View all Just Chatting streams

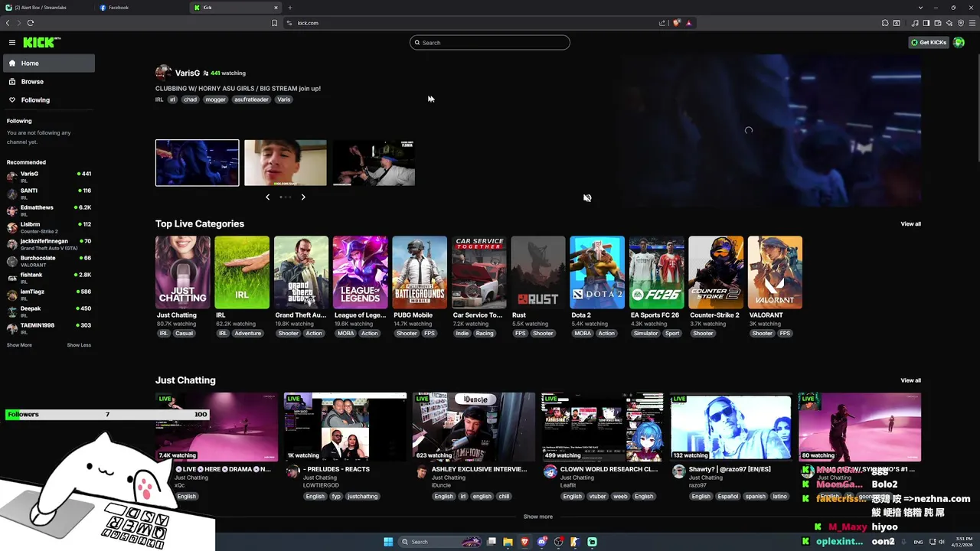pos(910,380)
